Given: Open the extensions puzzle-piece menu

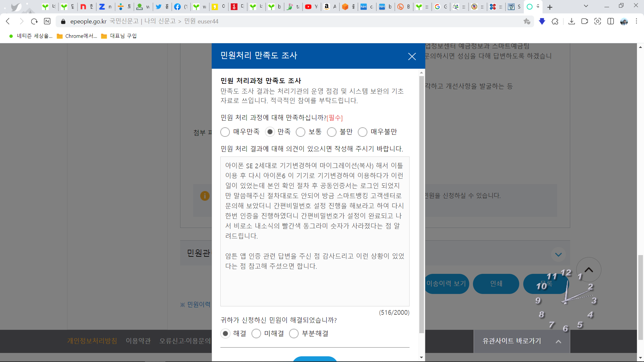Looking at the screenshot, I should (x=555, y=21).
